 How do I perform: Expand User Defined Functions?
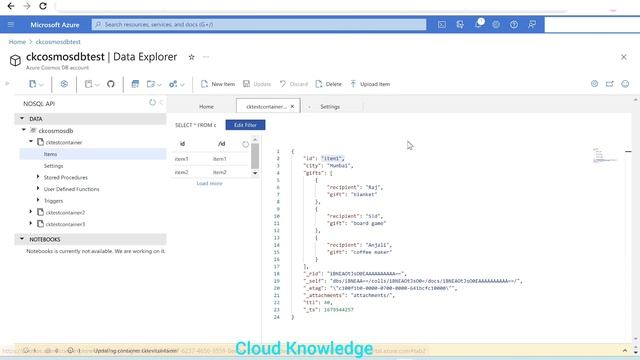click(38, 189)
